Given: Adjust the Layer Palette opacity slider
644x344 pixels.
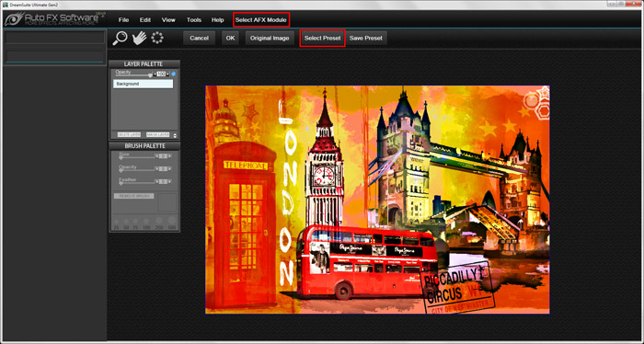Looking at the screenshot, I should (x=134, y=75).
